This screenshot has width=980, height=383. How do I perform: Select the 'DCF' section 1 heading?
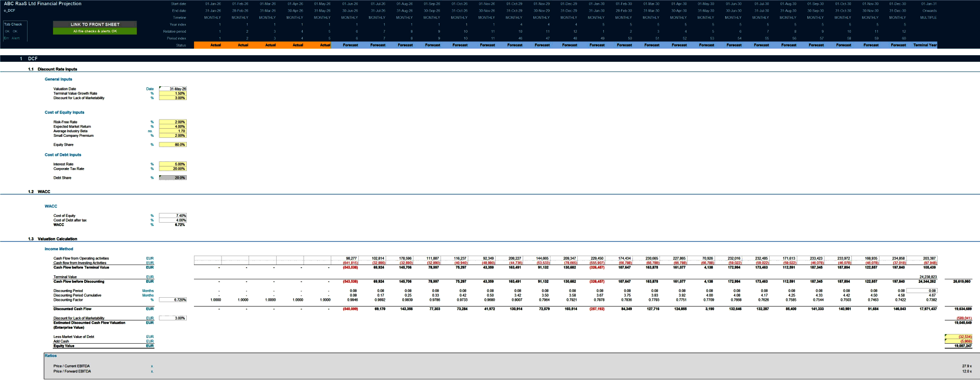click(33, 59)
